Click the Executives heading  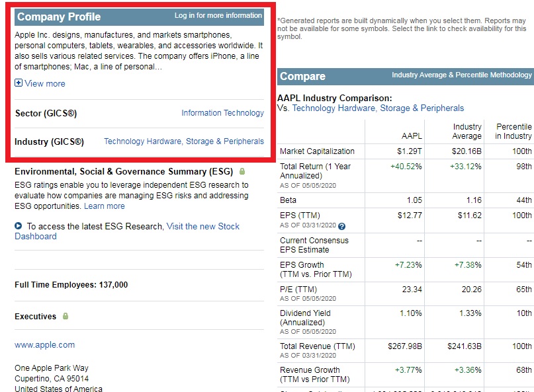[x=36, y=317]
